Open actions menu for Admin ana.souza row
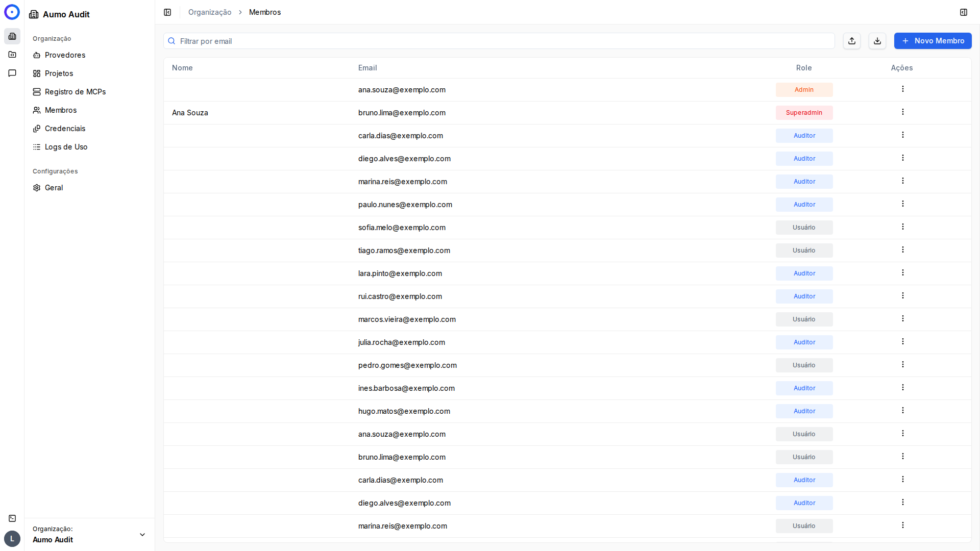The width and height of the screenshot is (980, 551). click(x=902, y=89)
